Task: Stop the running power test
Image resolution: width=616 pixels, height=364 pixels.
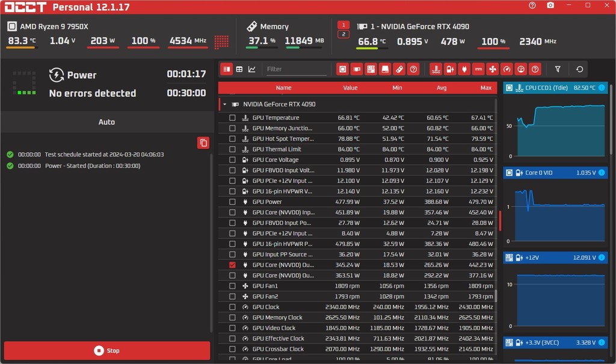Action: click(x=107, y=350)
